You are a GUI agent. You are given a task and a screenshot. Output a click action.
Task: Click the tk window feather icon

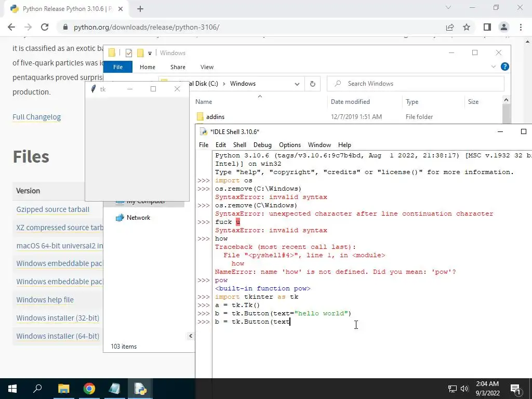94,89
